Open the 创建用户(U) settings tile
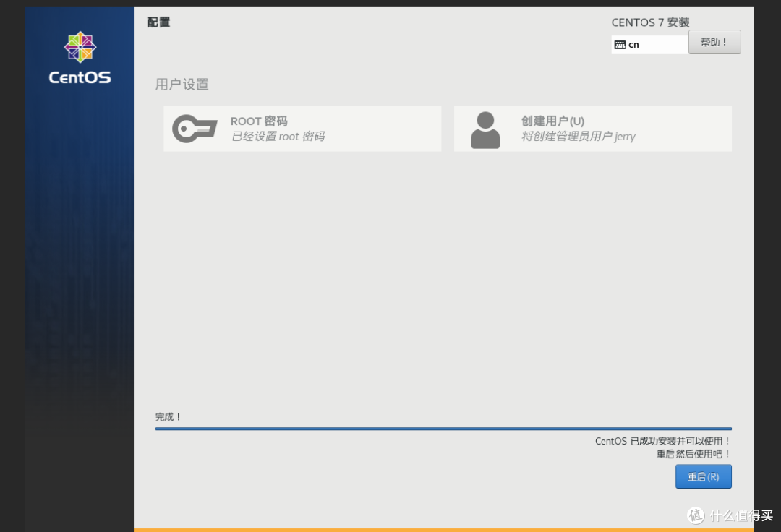 [x=593, y=129]
